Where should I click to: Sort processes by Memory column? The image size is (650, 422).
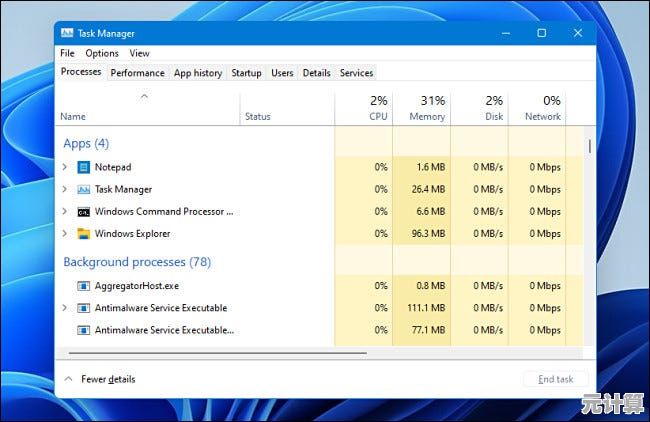(x=427, y=108)
